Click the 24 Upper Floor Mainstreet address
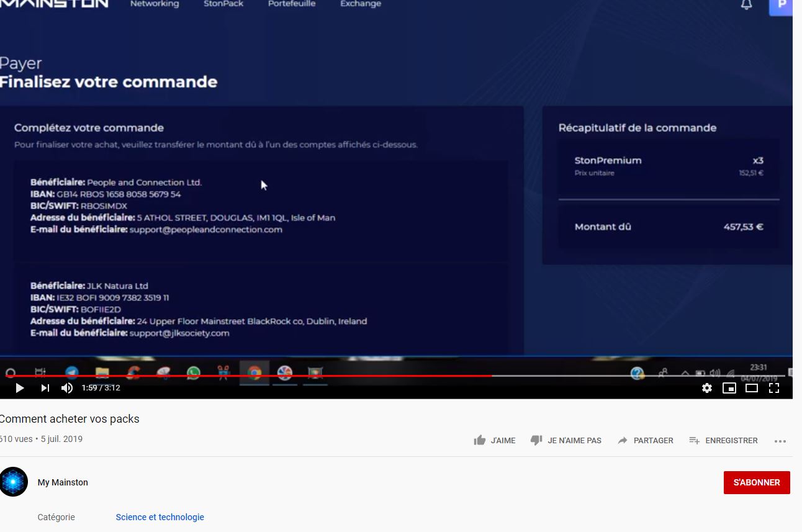Screen dimensions: 802x532 (x=199, y=322)
